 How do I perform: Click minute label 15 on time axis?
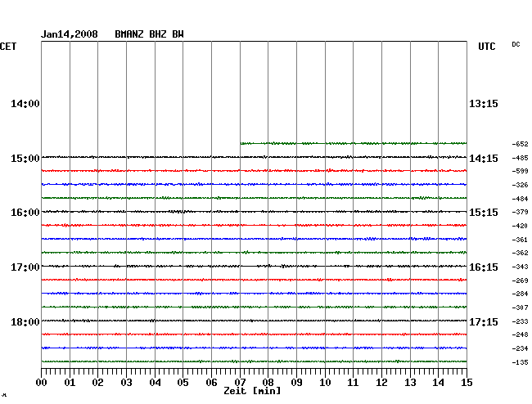(467, 383)
